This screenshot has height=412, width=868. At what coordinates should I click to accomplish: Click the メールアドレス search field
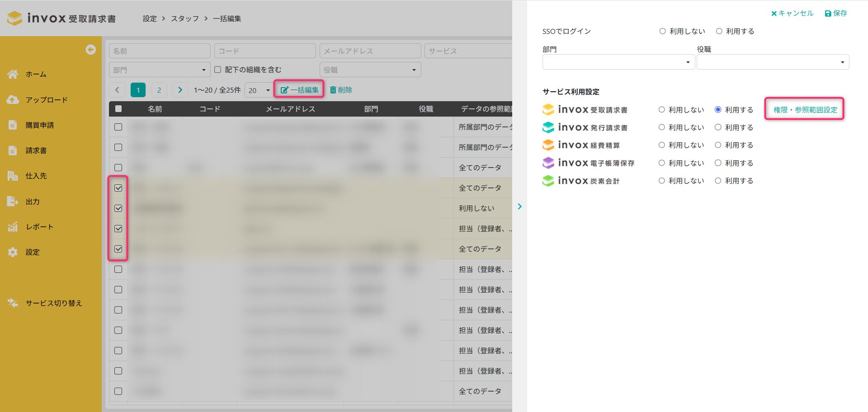[x=370, y=51]
